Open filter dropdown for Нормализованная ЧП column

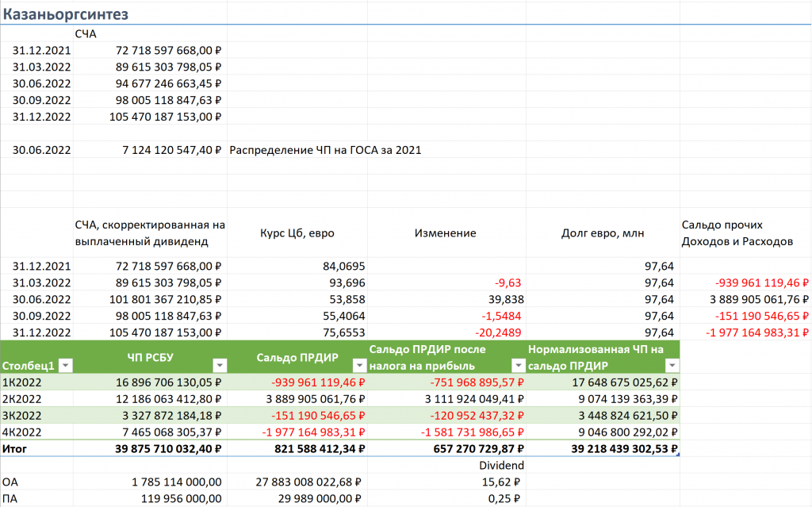pos(672,366)
